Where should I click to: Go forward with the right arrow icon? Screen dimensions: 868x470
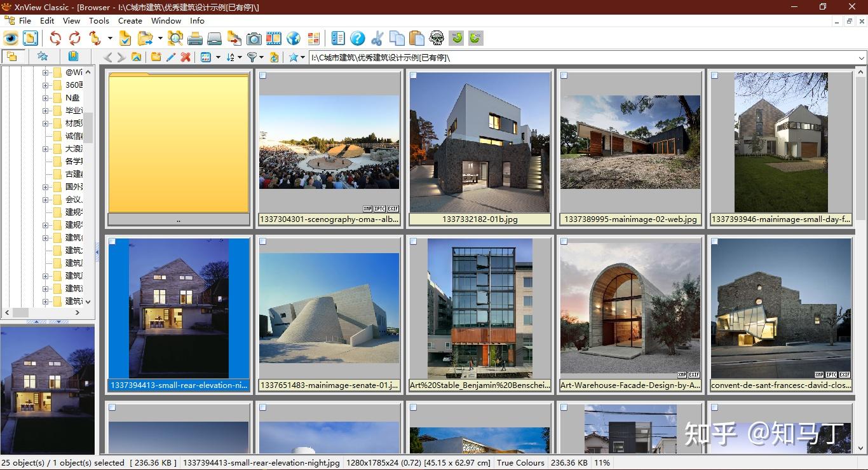pyautogui.click(x=121, y=57)
